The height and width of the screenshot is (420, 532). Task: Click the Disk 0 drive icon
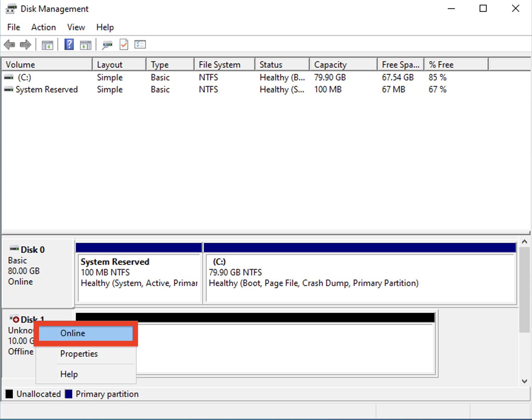click(14, 249)
